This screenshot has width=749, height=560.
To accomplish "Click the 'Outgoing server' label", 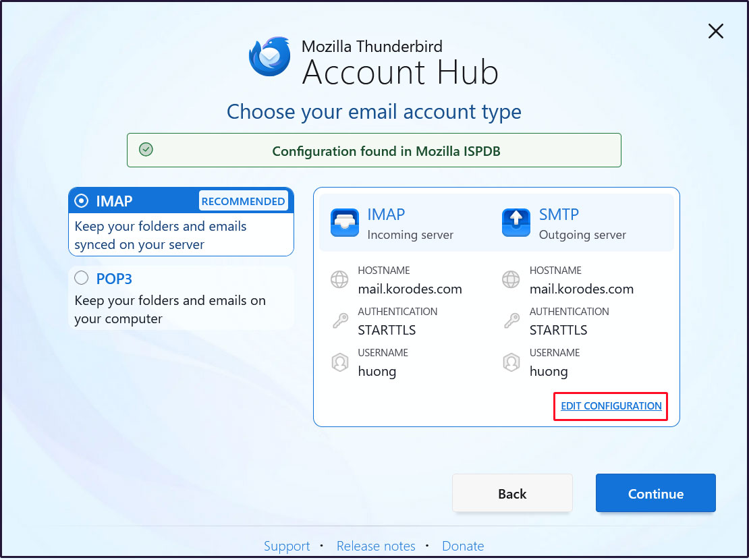I will (582, 235).
